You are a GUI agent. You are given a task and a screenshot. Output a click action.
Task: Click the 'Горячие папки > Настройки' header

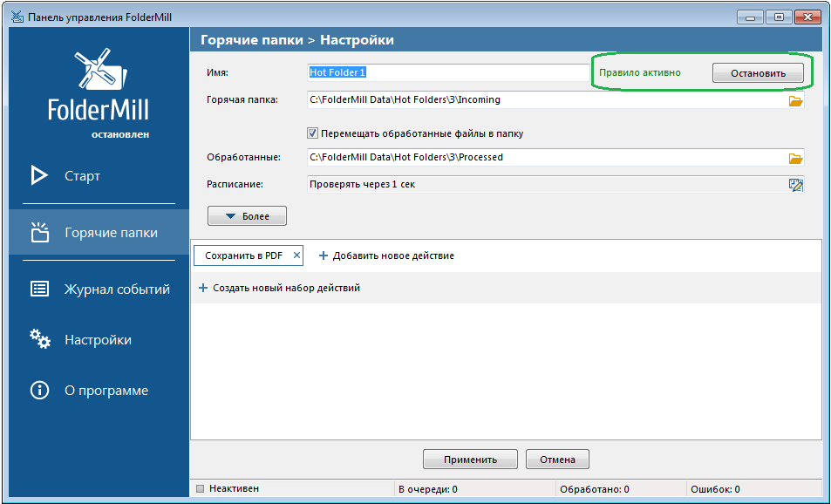(296, 40)
